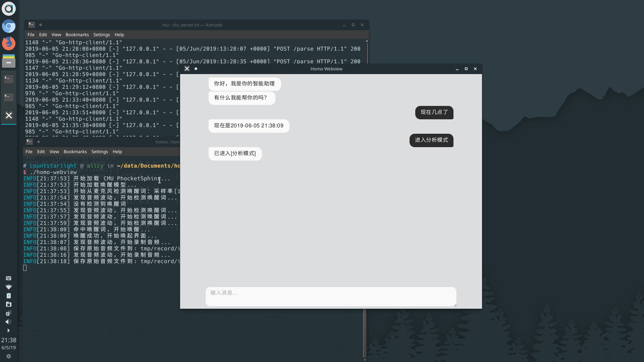Select Homo Webview X icon in taskbar
Viewport: 644px width, 362px height.
[9, 115]
